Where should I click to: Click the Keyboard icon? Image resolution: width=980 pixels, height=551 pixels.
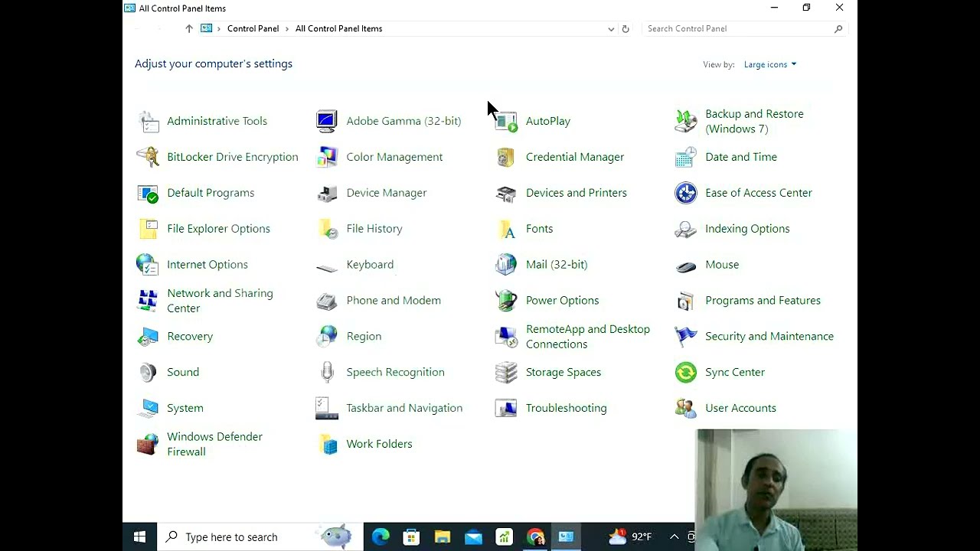pyautogui.click(x=327, y=268)
